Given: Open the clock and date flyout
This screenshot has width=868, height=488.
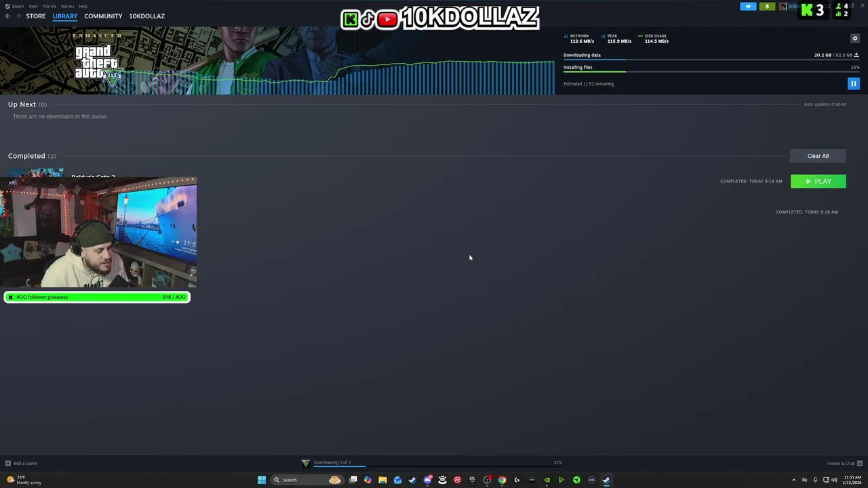Looking at the screenshot, I should [x=852, y=480].
